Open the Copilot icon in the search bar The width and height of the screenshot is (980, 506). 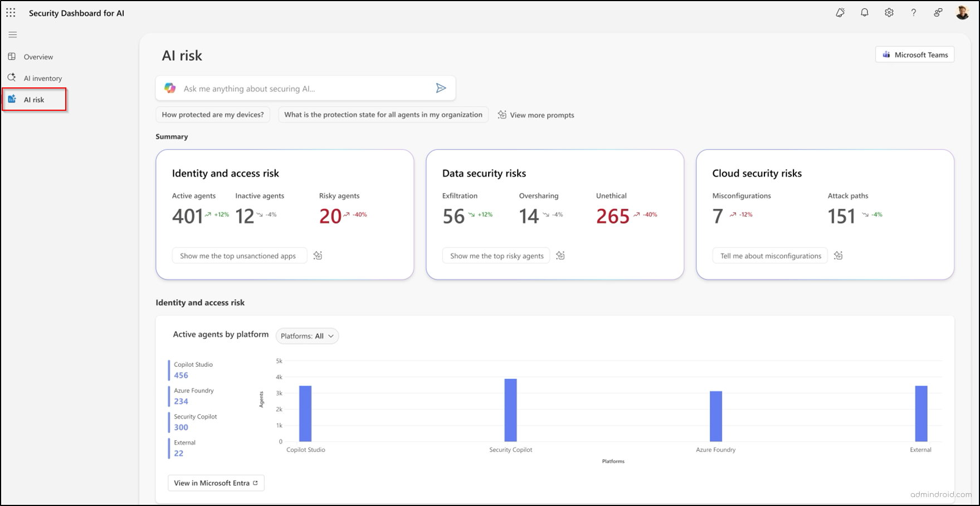click(x=170, y=88)
